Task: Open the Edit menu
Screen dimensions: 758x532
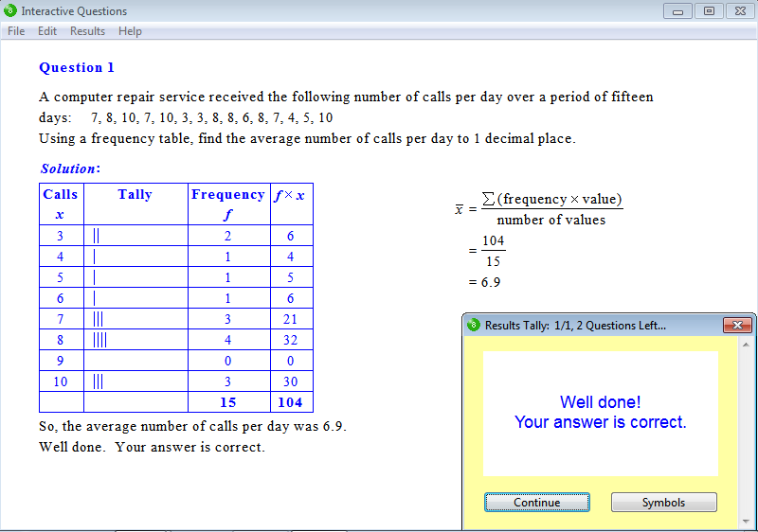Action: pos(46,31)
